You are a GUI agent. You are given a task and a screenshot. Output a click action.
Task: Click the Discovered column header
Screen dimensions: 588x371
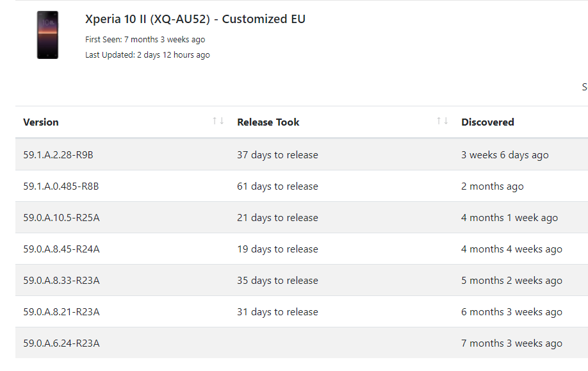coord(487,122)
